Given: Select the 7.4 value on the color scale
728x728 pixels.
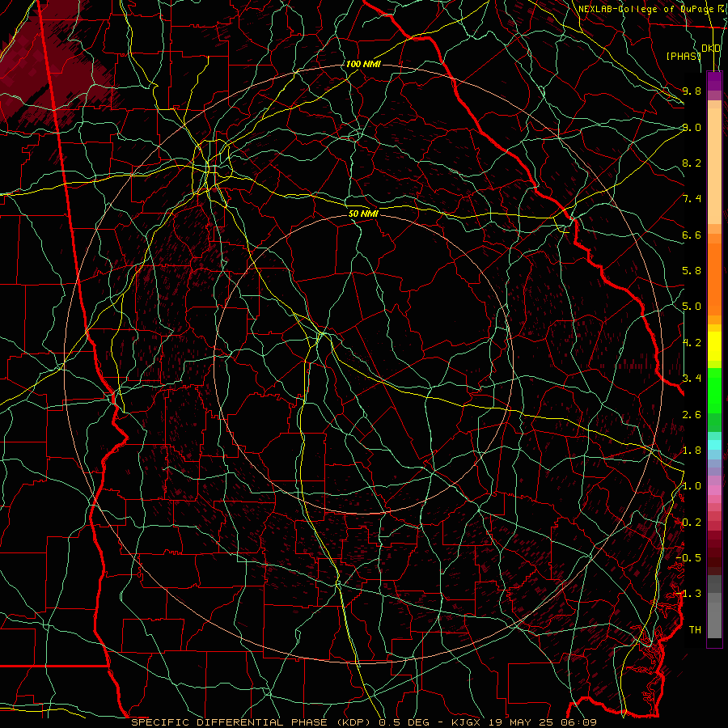Looking at the screenshot, I should point(692,199).
